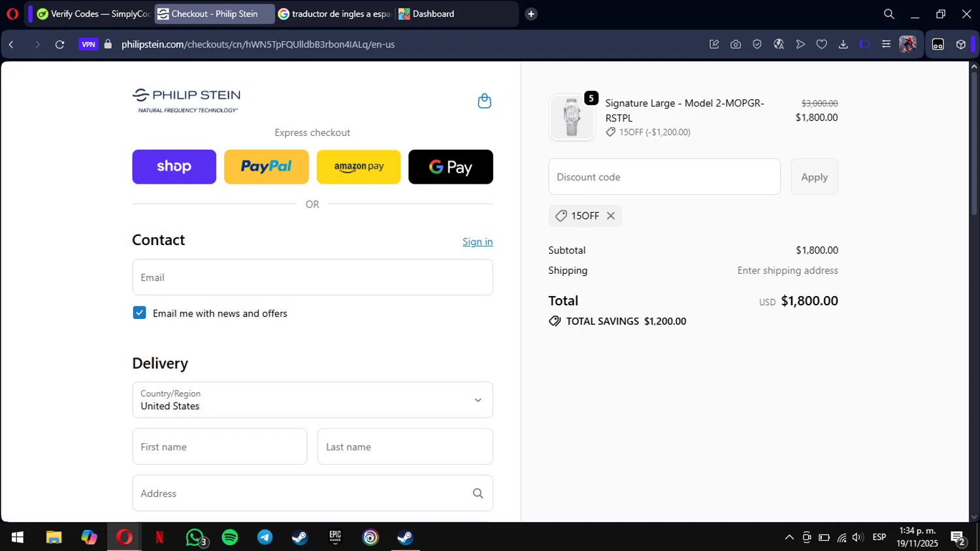The image size is (980, 551).
Task: Click the ESP language indicator
Action: [879, 537]
